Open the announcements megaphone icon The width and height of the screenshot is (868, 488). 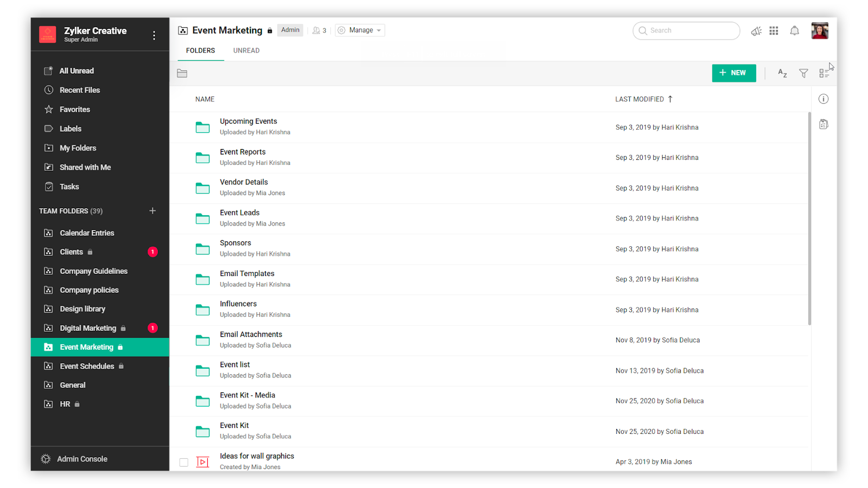coord(756,31)
